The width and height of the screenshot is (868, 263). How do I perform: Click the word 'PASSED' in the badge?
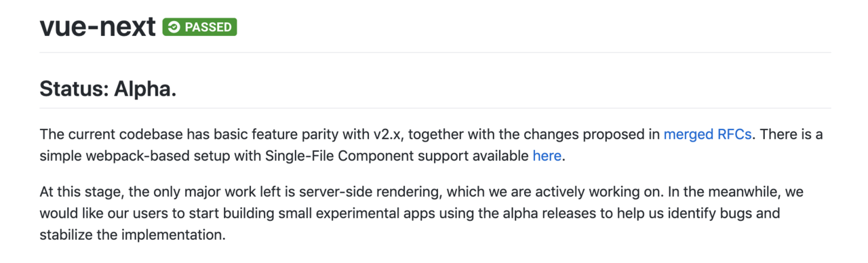point(208,27)
